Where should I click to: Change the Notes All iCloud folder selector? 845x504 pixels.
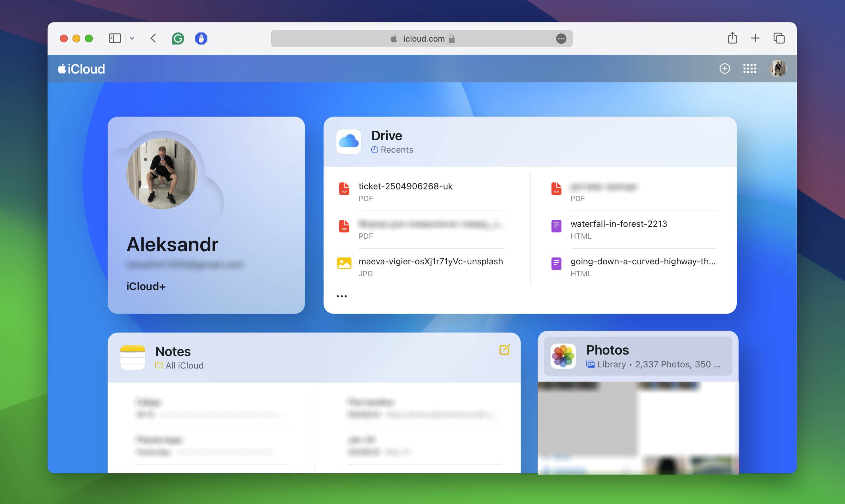click(179, 365)
